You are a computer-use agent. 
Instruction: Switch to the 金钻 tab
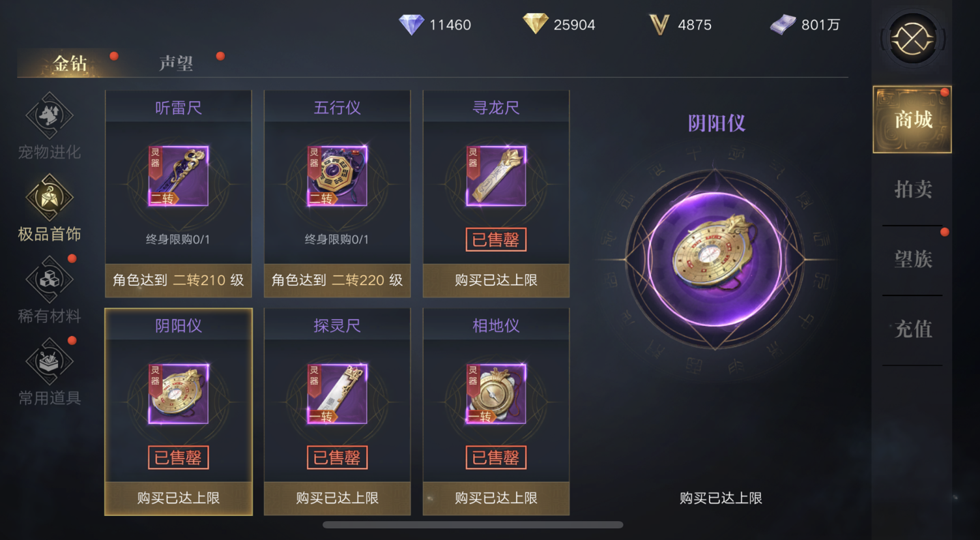click(x=70, y=63)
